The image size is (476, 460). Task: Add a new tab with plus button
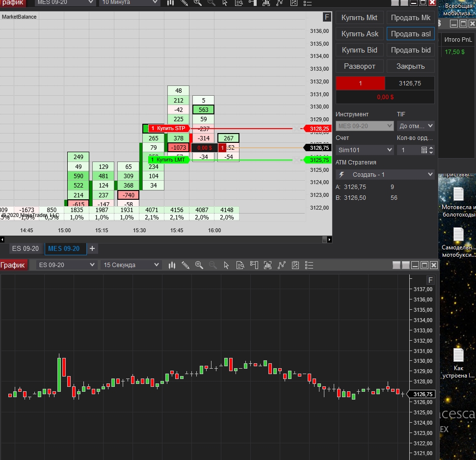[92, 249]
